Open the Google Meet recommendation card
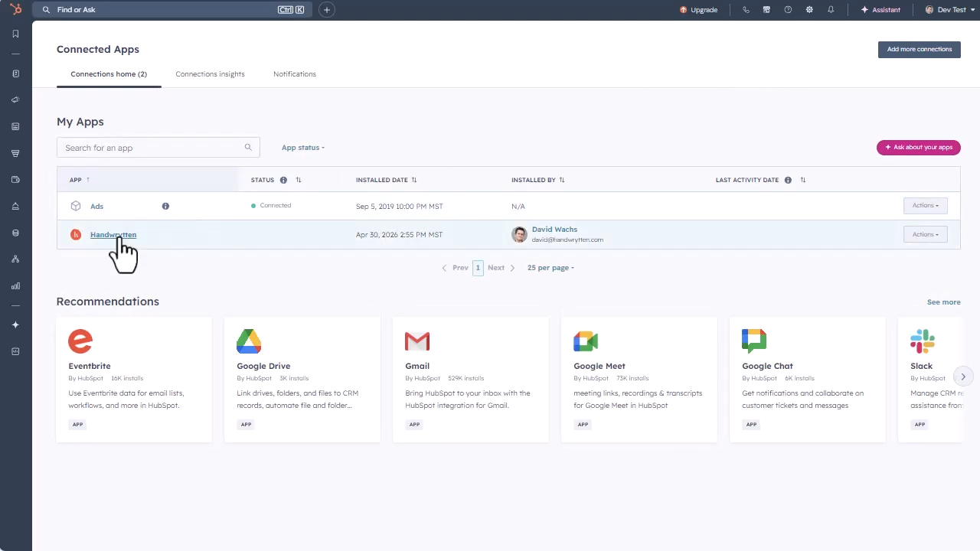Viewport: 980px width, 551px height. 639,380
